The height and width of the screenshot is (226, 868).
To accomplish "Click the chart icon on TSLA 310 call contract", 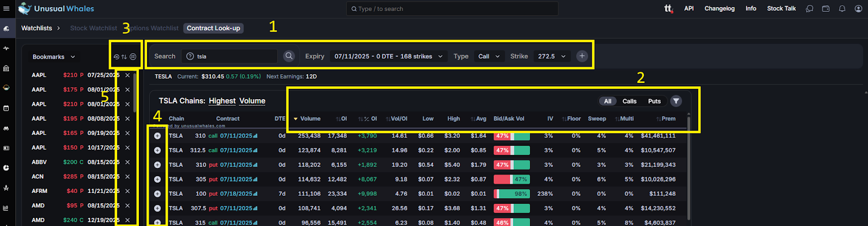I will pos(256,136).
